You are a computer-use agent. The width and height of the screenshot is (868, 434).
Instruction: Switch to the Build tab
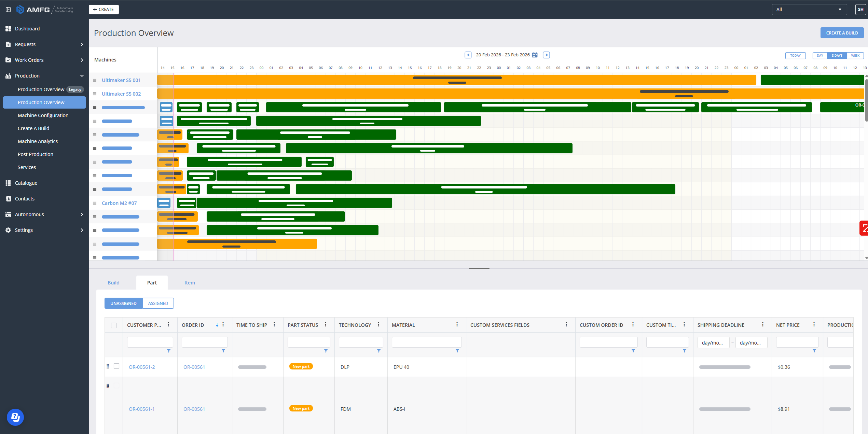[113, 282]
